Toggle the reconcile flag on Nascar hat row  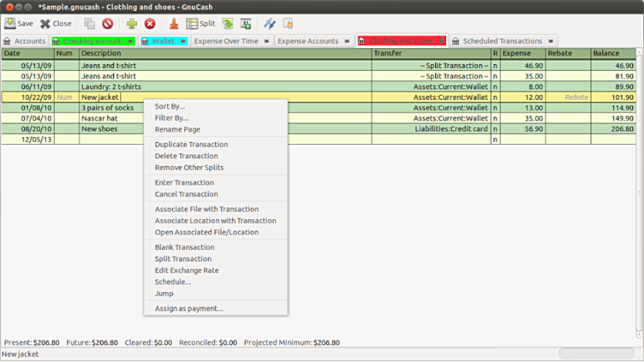495,118
